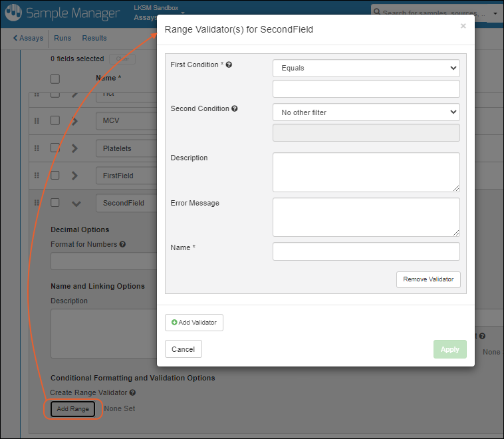This screenshot has height=439, width=504.
Task: Expand the FirstField row
Action: pyautogui.click(x=75, y=176)
